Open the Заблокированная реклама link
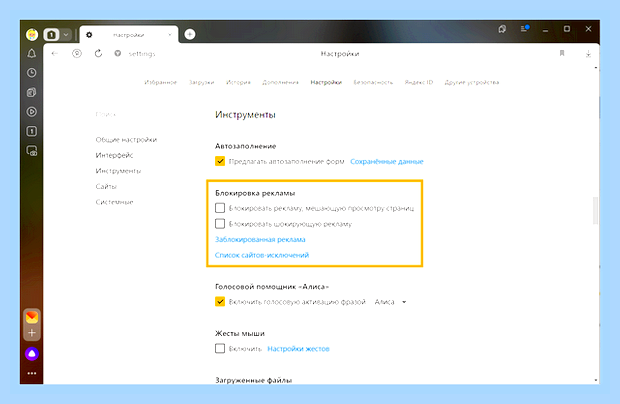The image size is (620, 404). pyautogui.click(x=260, y=240)
